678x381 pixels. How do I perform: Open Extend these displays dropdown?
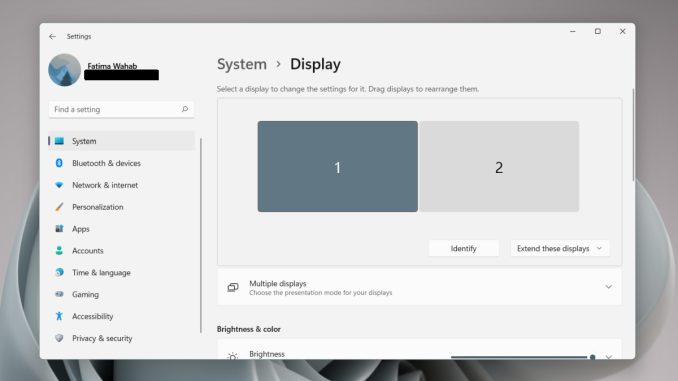560,248
